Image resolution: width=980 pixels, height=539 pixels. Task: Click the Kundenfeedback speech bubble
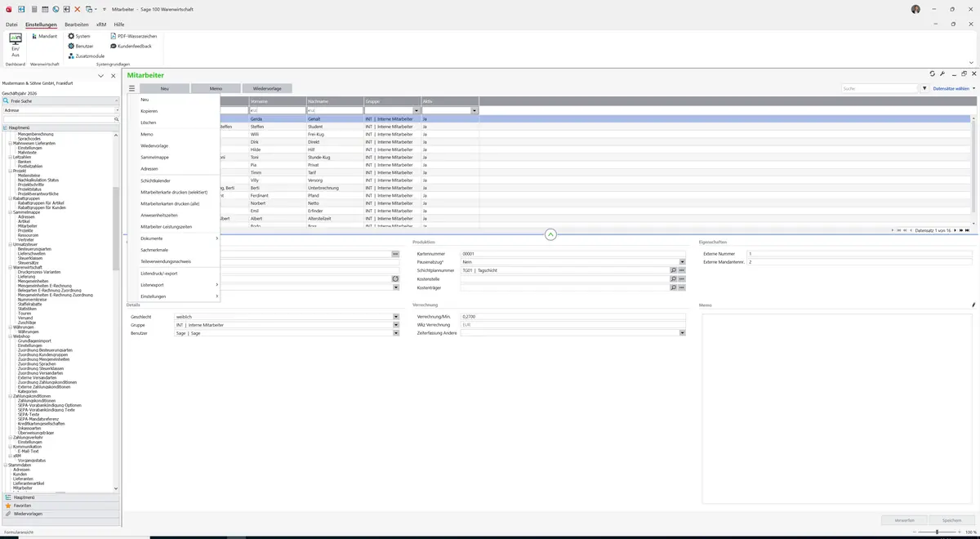point(114,46)
